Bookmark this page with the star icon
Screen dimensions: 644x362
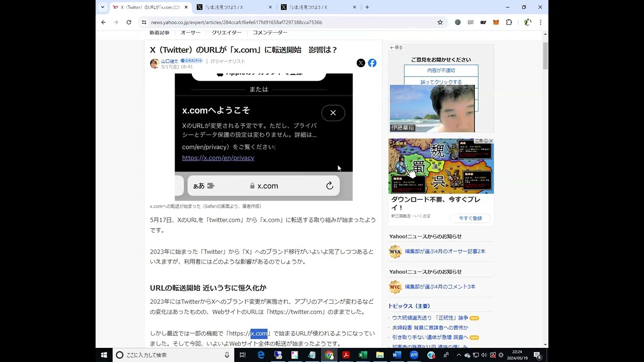(440, 22)
